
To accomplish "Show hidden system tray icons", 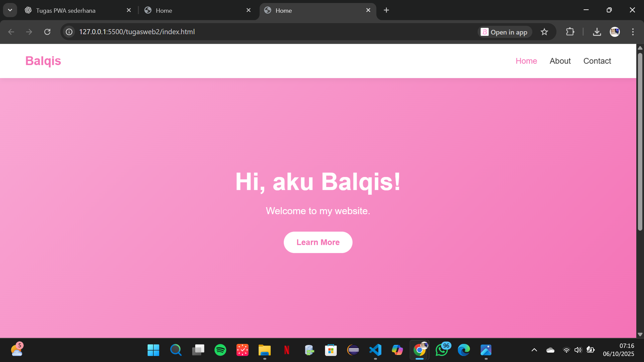I will (534, 350).
